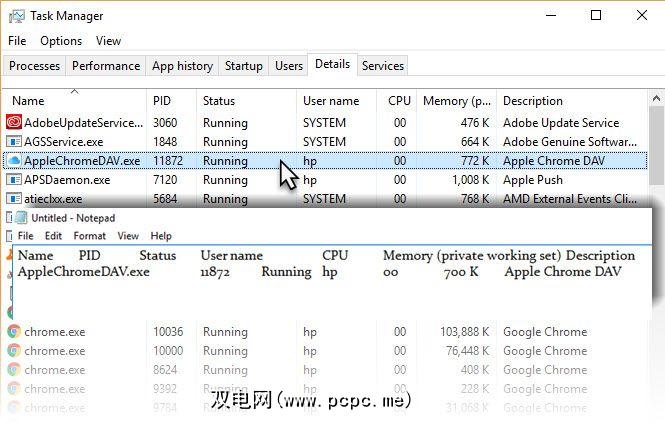Open the Notepad Format menu
Screen dimensions: 665x423
pyautogui.click(x=90, y=236)
